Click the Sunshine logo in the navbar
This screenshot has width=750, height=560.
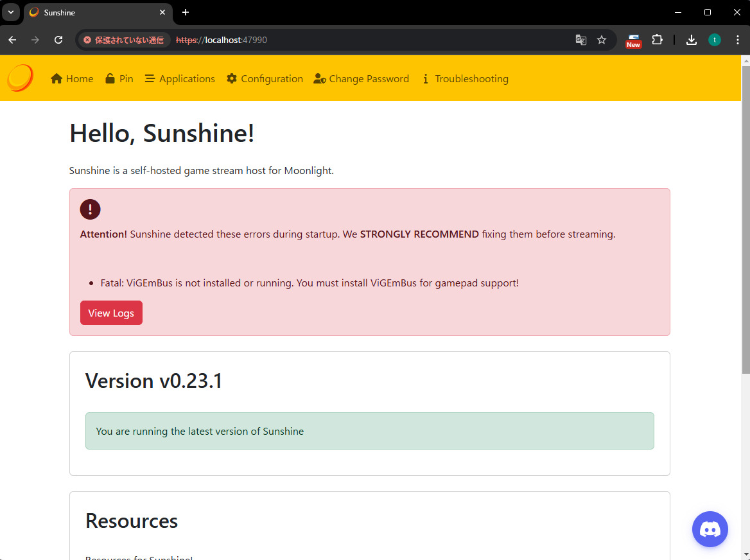19,78
